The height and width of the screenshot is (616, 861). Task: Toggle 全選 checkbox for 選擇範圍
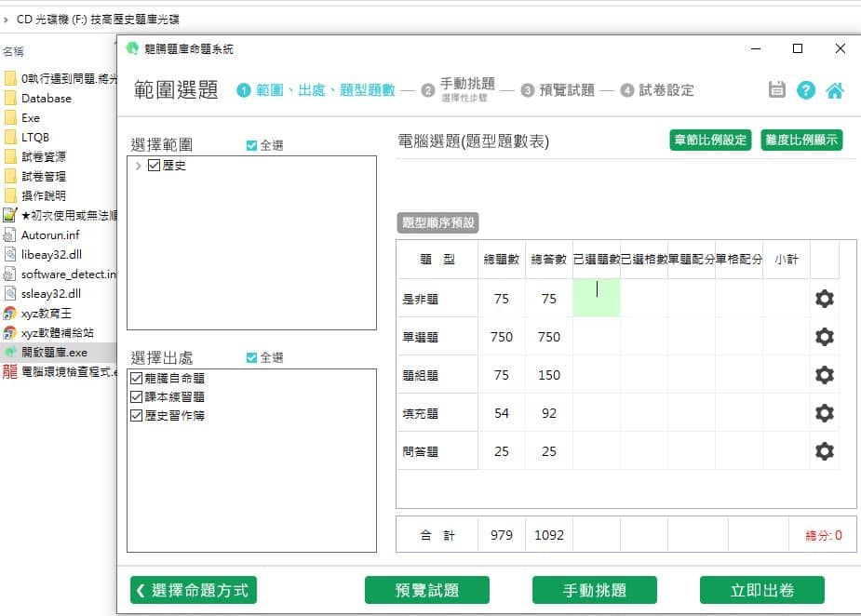[251, 145]
